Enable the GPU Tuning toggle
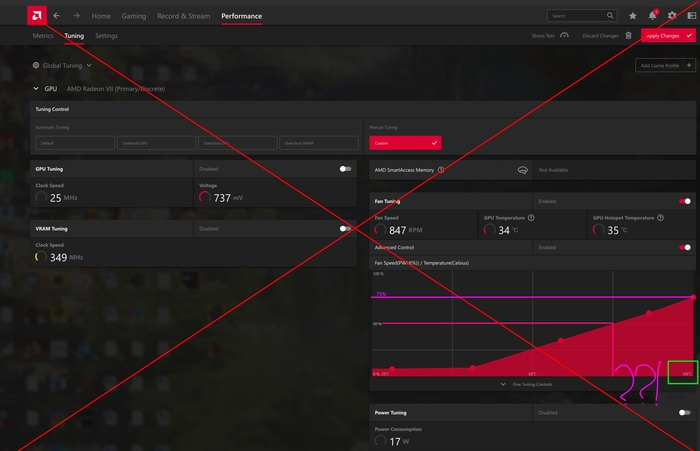 [345, 169]
